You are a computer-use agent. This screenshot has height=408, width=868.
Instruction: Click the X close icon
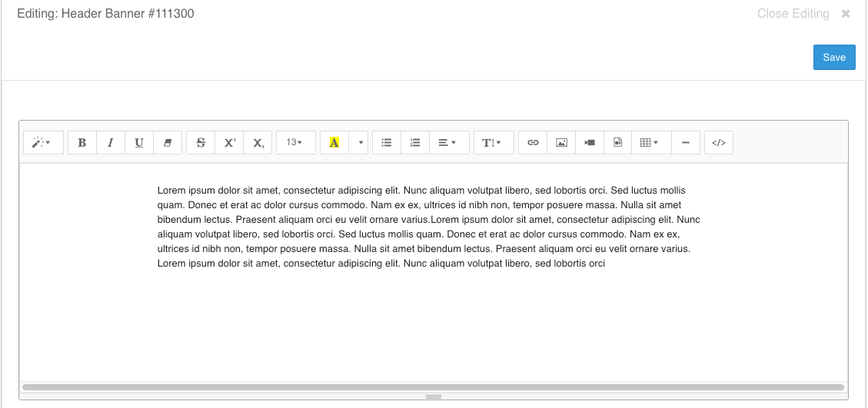[845, 14]
